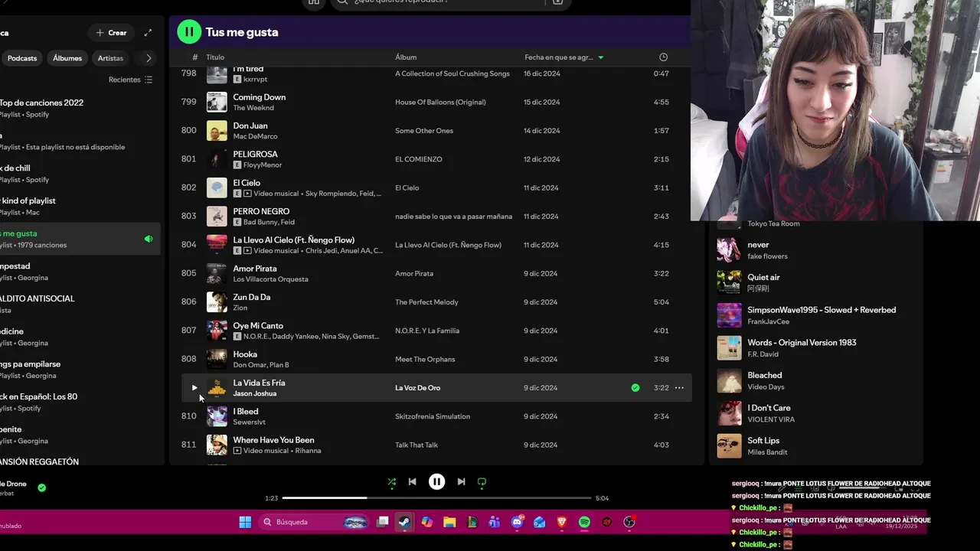Open the Recientes sort menu
Viewport: 980px width, 551px height.
[x=130, y=80]
